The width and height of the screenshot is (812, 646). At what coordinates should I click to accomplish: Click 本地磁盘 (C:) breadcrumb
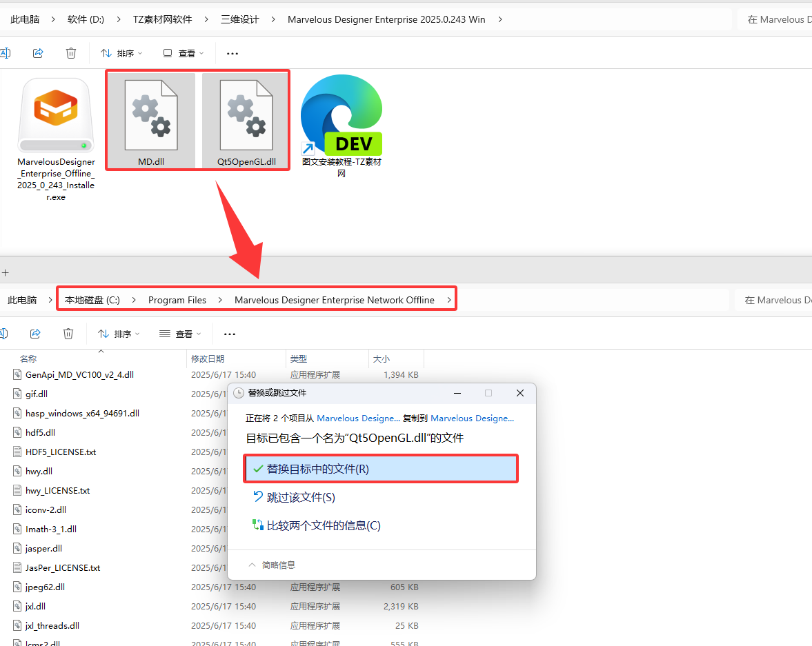(x=92, y=300)
